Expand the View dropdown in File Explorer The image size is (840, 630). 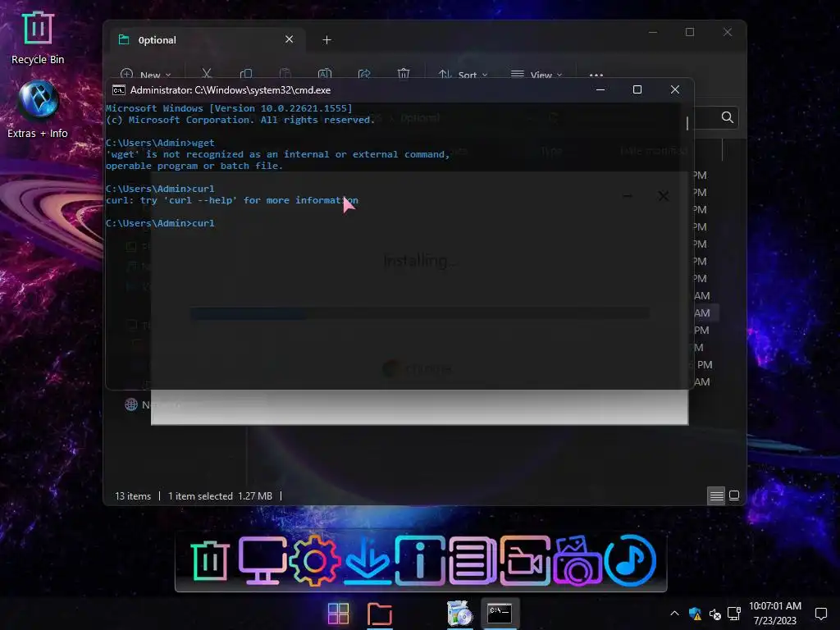(x=536, y=75)
